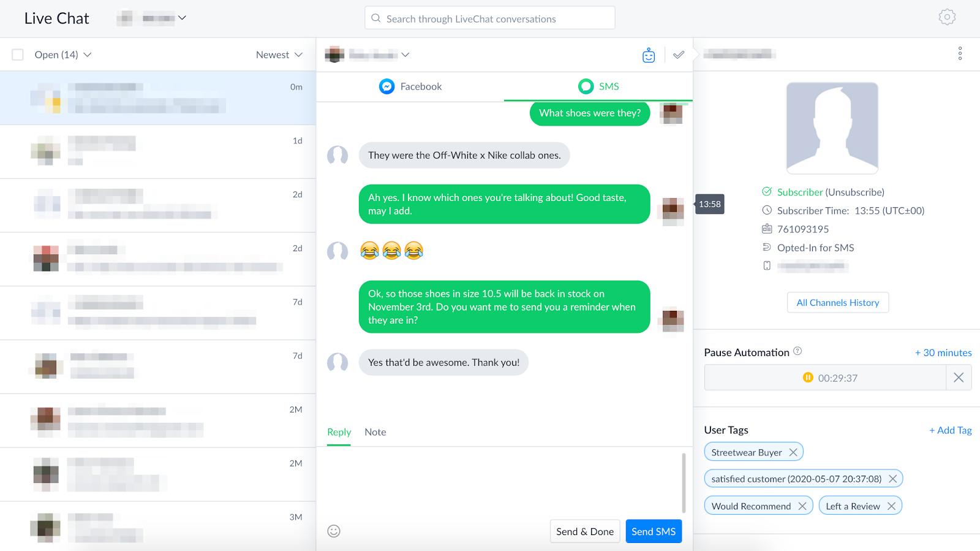Remove the Left a Review tag

(891, 506)
